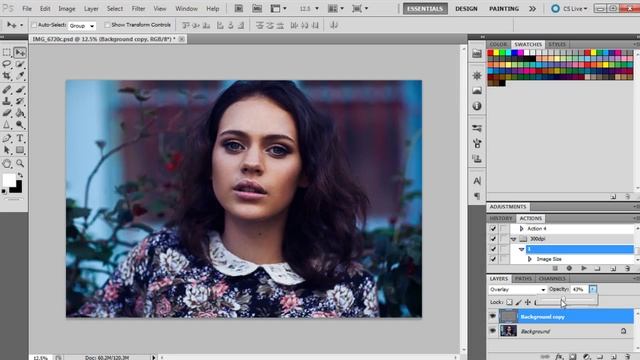Stop action playback or recording
Viewport: 640px width, 360px height.
coord(555,268)
